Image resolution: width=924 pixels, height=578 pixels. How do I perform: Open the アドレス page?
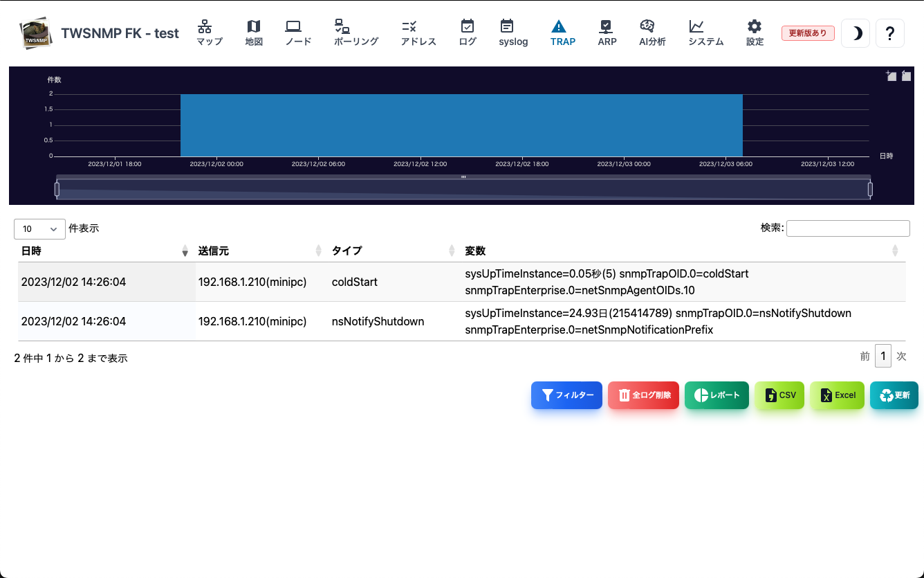pyautogui.click(x=418, y=33)
